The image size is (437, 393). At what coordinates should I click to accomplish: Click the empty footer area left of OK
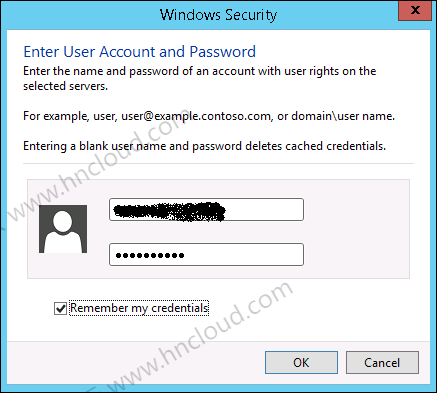[x=133, y=362]
